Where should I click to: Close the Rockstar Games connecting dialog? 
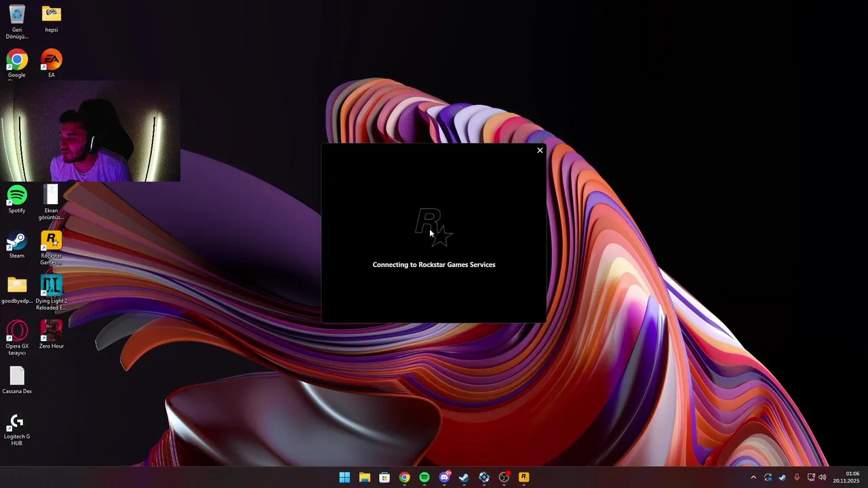540,150
